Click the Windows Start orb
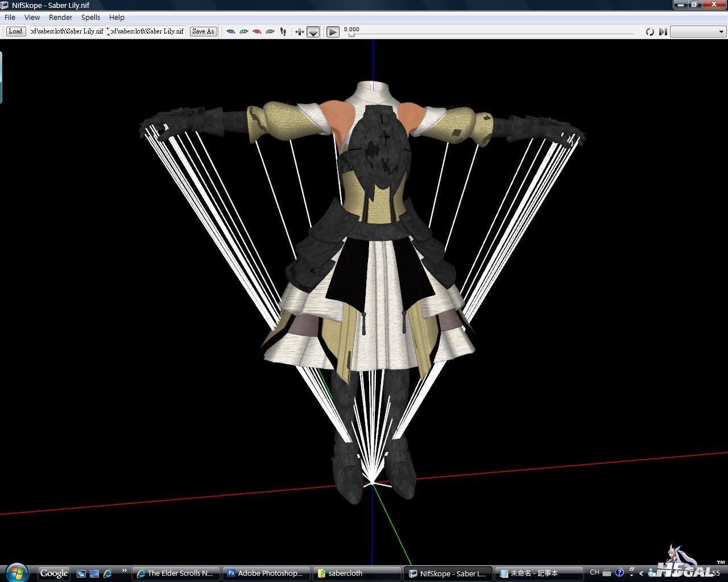Image resolution: width=728 pixels, height=582 pixels. click(x=16, y=572)
